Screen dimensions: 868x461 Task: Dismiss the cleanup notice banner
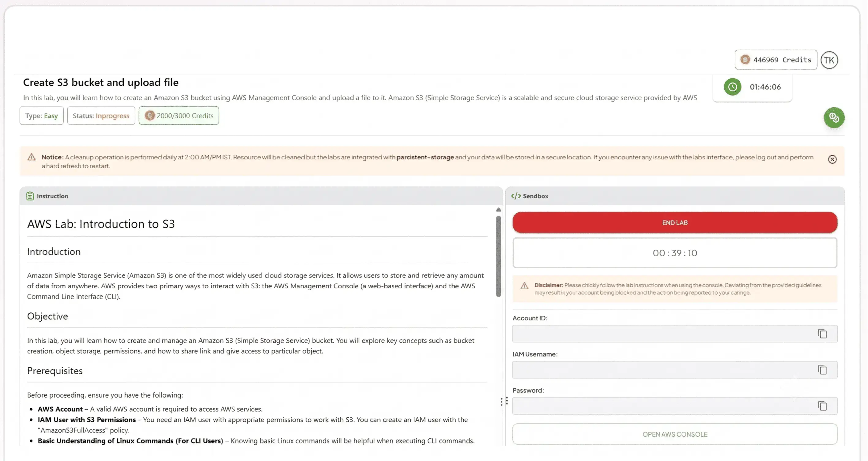pyautogui.click(x=832, y=159)
